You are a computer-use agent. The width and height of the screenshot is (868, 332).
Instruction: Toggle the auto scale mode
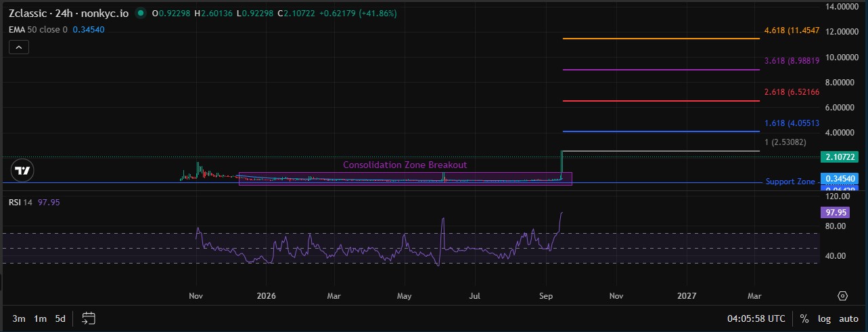(849, 318)
